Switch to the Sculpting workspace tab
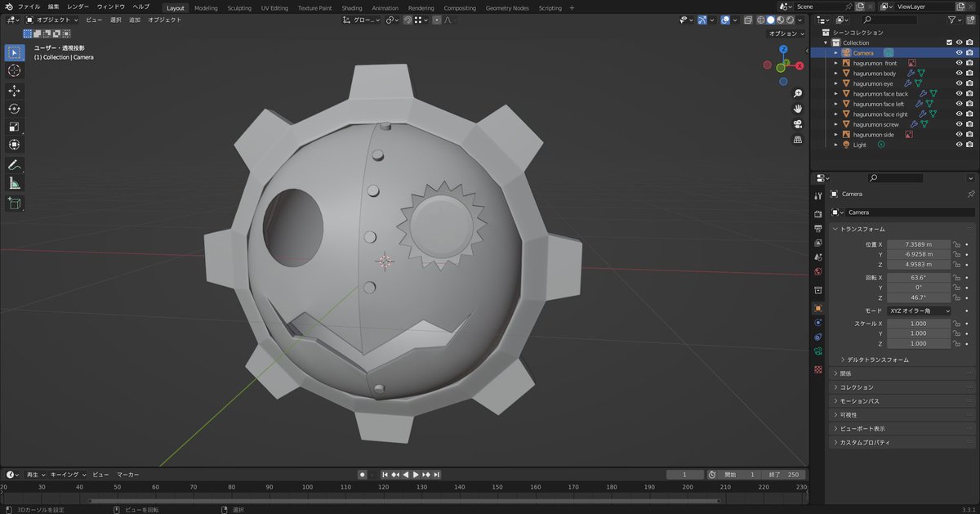The image size is (980, 514). click(x=239, y=7)
